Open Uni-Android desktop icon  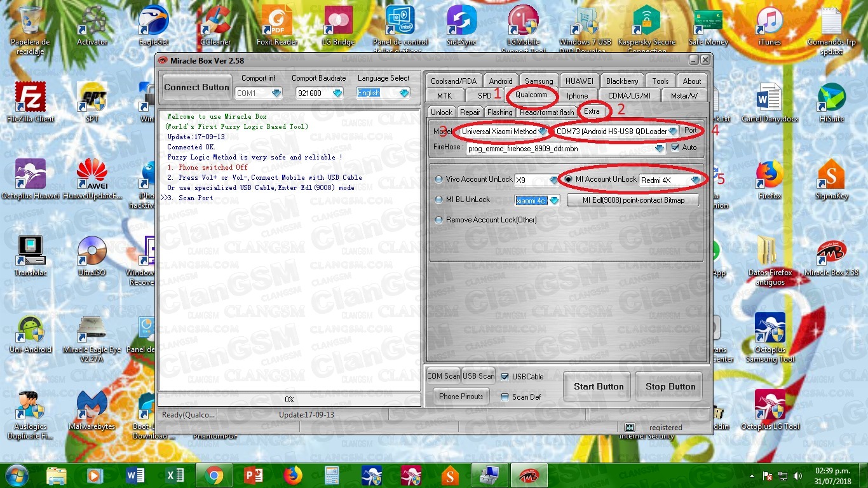(x=31, y=332)
